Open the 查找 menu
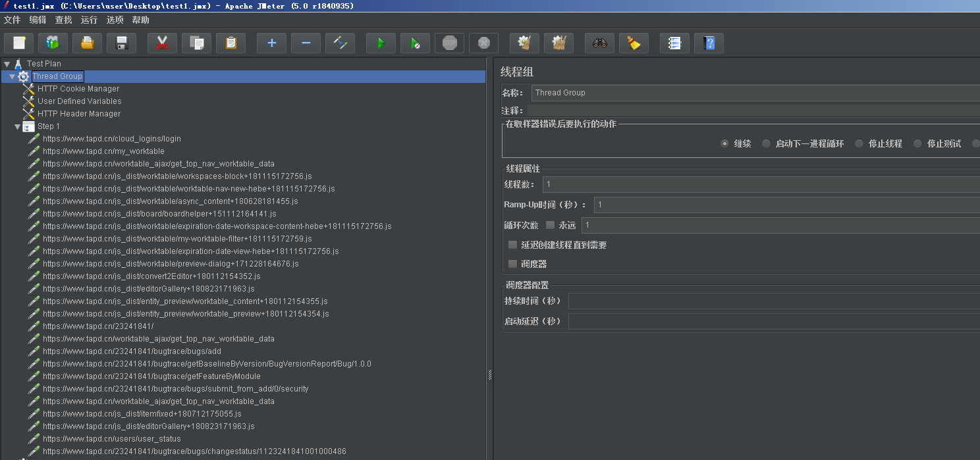The image size is (980, 460). (x=63, y=20)
